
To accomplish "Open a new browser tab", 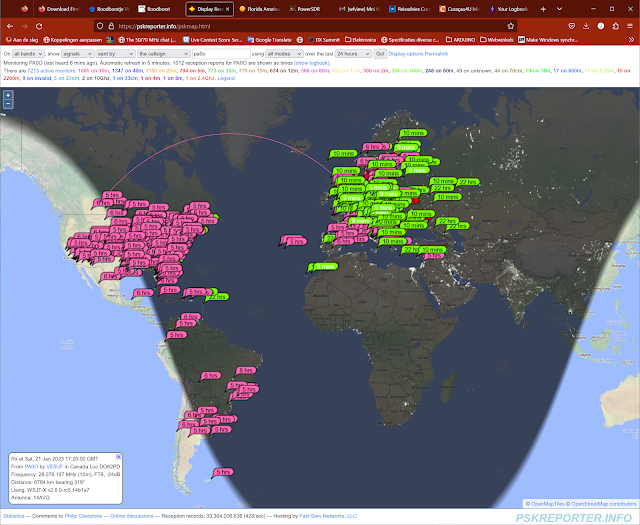I will click(x=543, y=9).
